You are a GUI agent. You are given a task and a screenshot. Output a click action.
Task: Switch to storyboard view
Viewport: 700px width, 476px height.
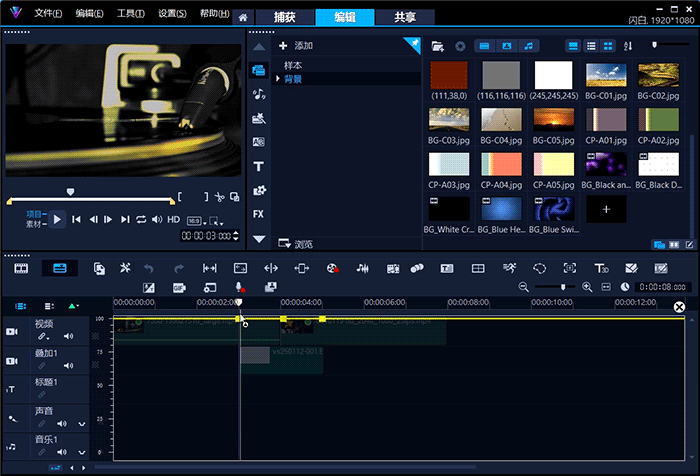pyautogui.click(x=21, y=268)
